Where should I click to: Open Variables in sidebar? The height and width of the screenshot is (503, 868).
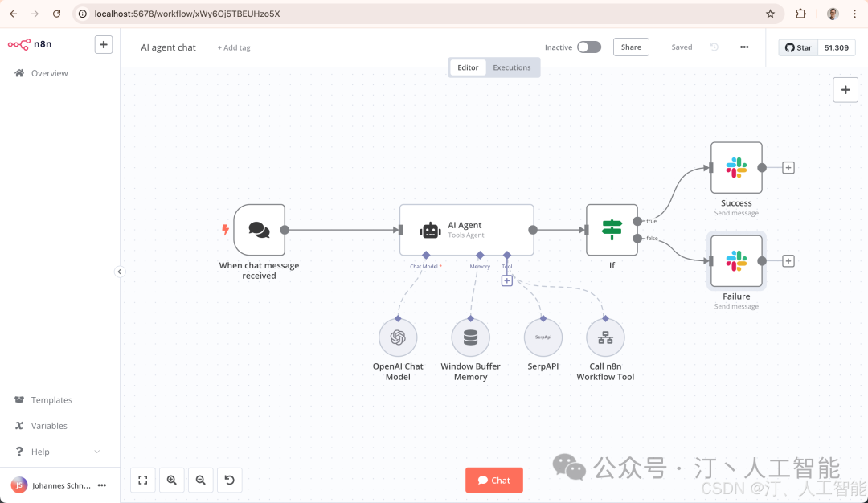pos(49,426)
